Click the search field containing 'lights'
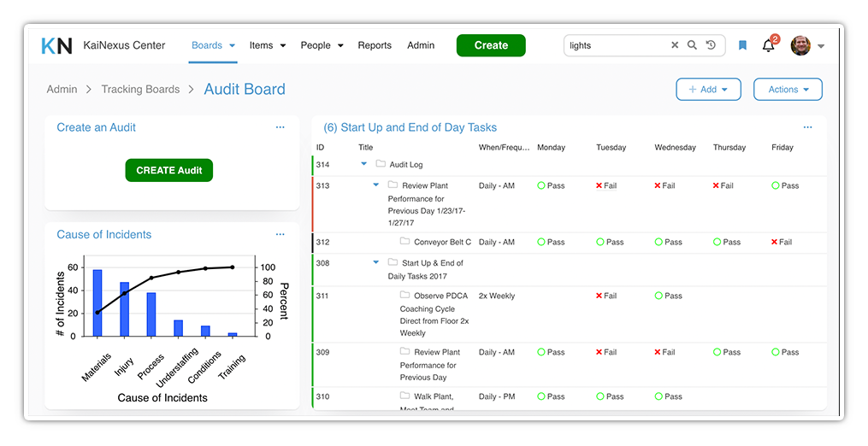 coord(616,46)
